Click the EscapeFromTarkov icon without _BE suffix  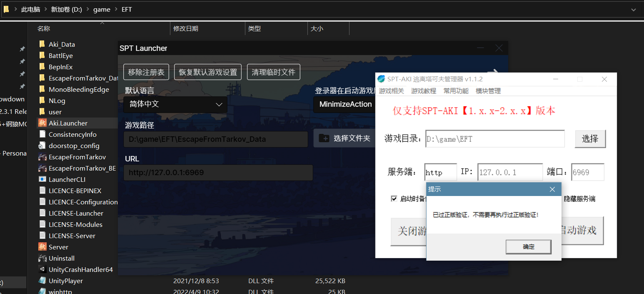(x=42, y=157)
